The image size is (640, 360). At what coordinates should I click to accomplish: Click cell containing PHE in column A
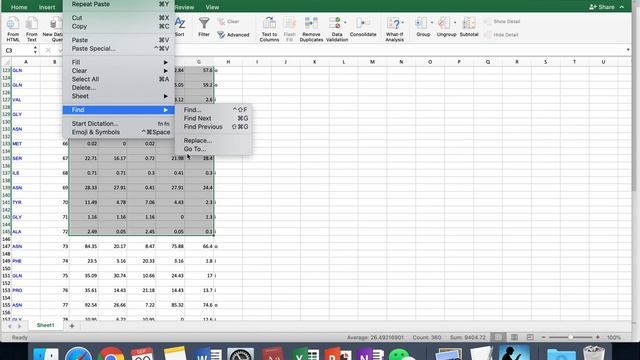[x=26, y=261]
